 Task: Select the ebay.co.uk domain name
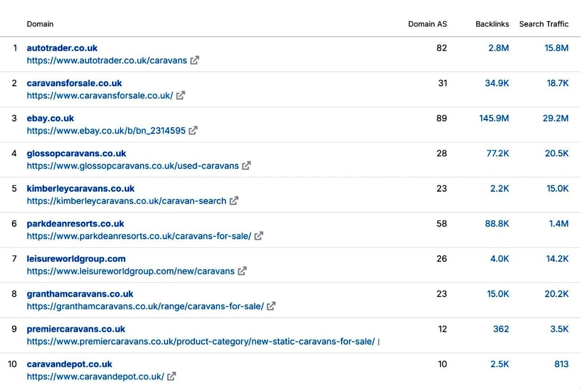(50, 118)
